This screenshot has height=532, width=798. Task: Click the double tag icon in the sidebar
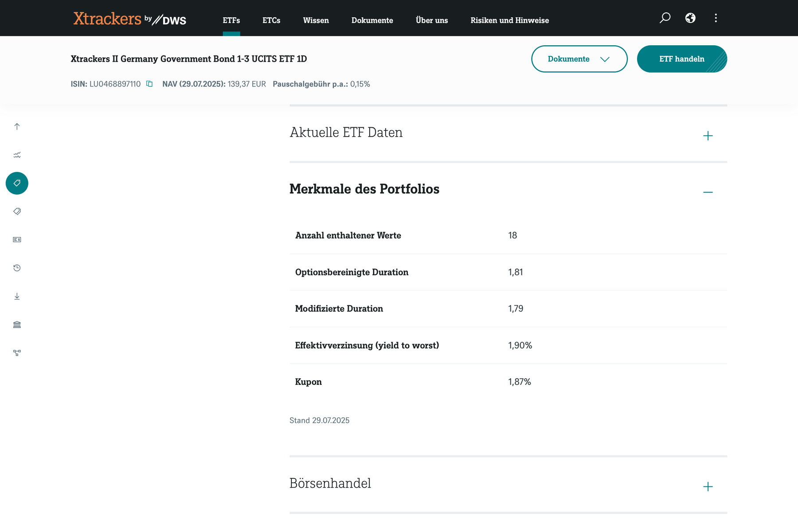tap(17, 211)
